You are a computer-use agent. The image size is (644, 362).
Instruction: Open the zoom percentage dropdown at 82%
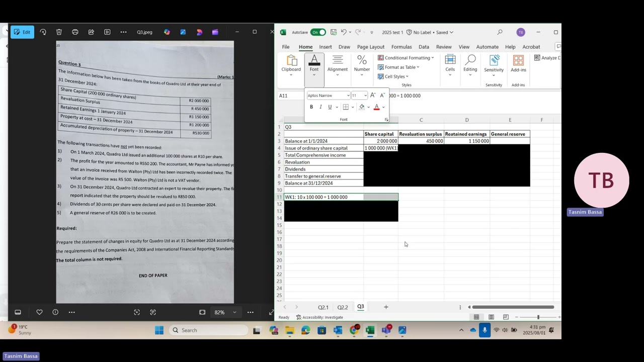click(x=234, y=312)
